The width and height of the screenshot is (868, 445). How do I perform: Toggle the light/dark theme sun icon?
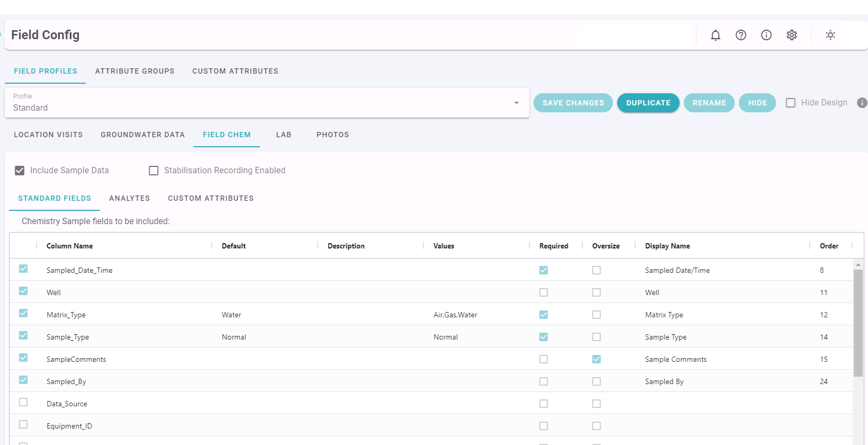pyautogui.click(x=830, y=35)
